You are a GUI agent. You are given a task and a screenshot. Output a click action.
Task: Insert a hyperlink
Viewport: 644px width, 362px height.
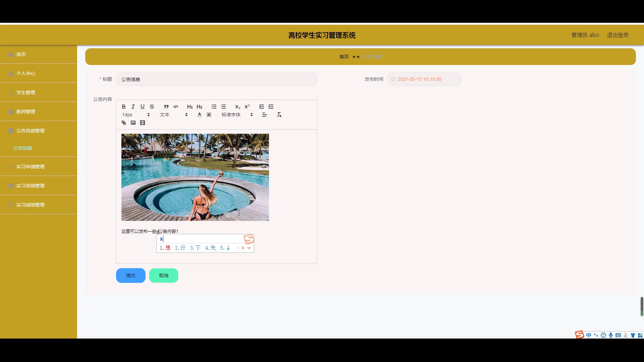(x=123, y=123)
